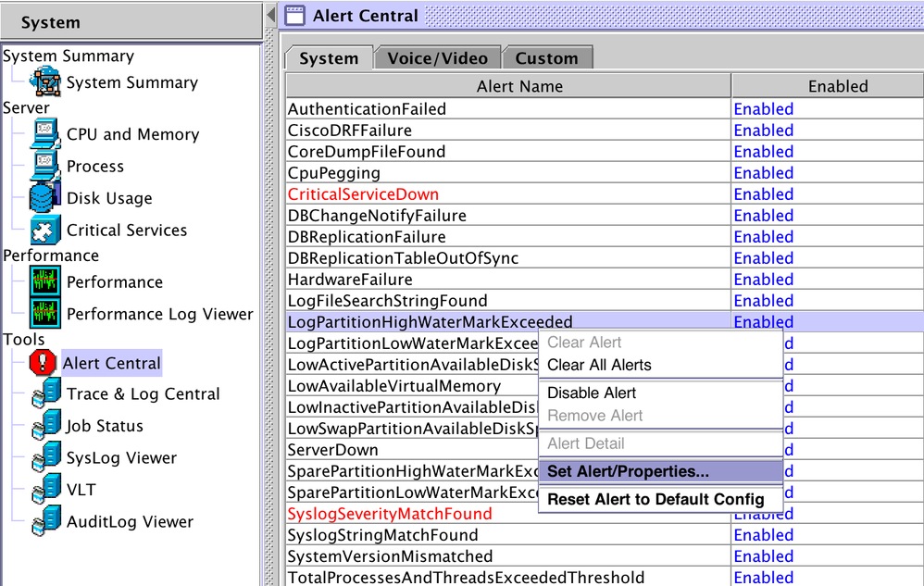Click the red Alert Central icon
The height and width of the screenshot is (586, 924).
pyautogui.click(x=44, y=364)
